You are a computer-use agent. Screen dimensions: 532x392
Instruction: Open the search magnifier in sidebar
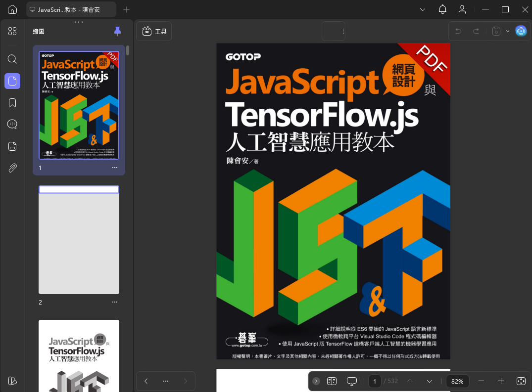(x=12, y=59)
